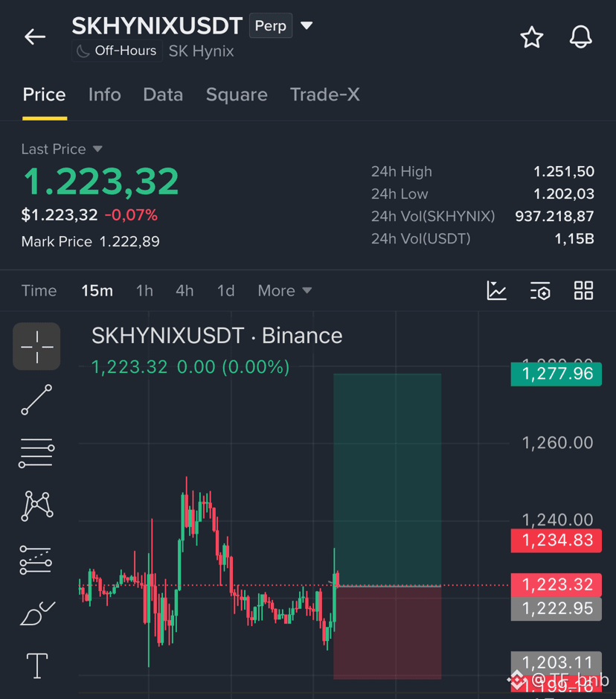Select the text annotation tool
The height and width of the screenshot is (699, 616).
pyautogui.click(x=37, y=666)
